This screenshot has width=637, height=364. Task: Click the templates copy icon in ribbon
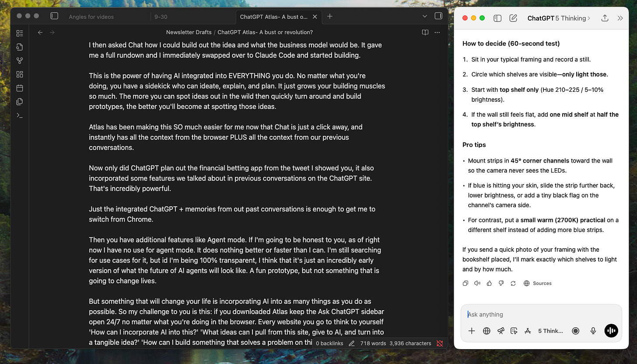coord(19,102)
